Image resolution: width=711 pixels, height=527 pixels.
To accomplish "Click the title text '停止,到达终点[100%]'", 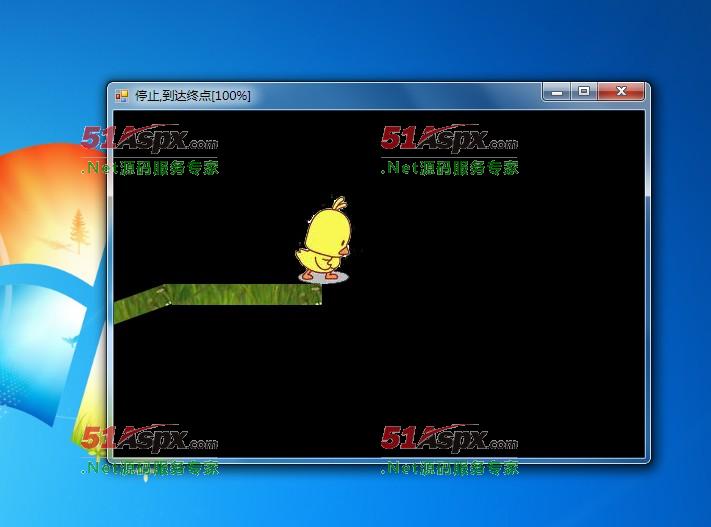I will tap(193, 96).
